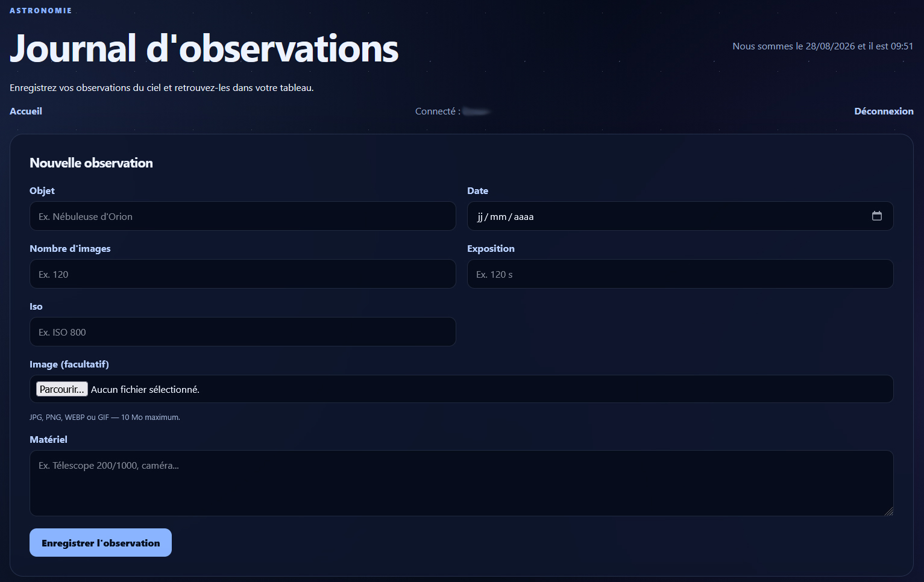Focus the Matériel text area

[x=462, y=483]
